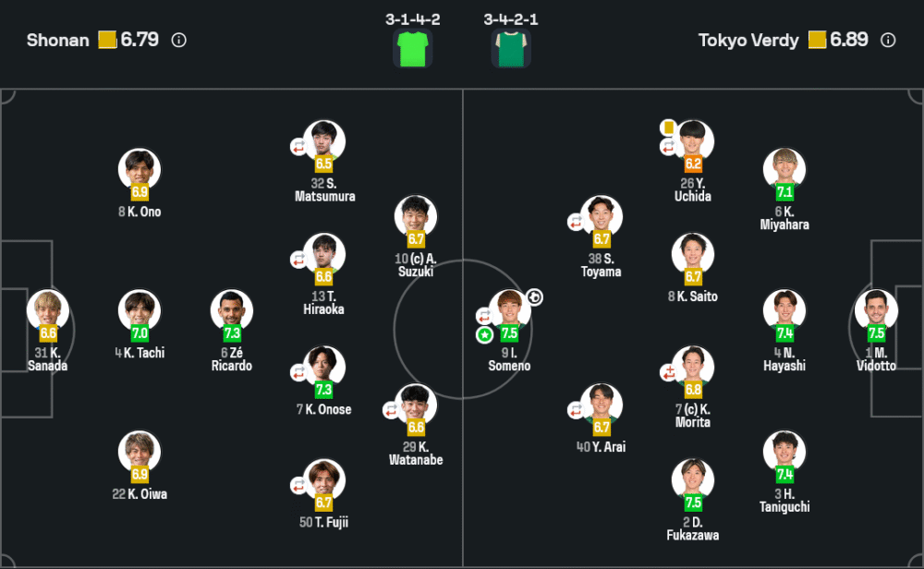Select K. Sanada's goalkeeper avatar
This screenshot has height=569, width=924.
click(48, 310)
